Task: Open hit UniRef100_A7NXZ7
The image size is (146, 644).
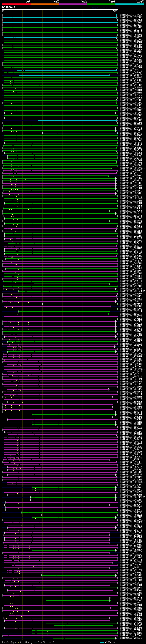Action: (x=131, y=15)
